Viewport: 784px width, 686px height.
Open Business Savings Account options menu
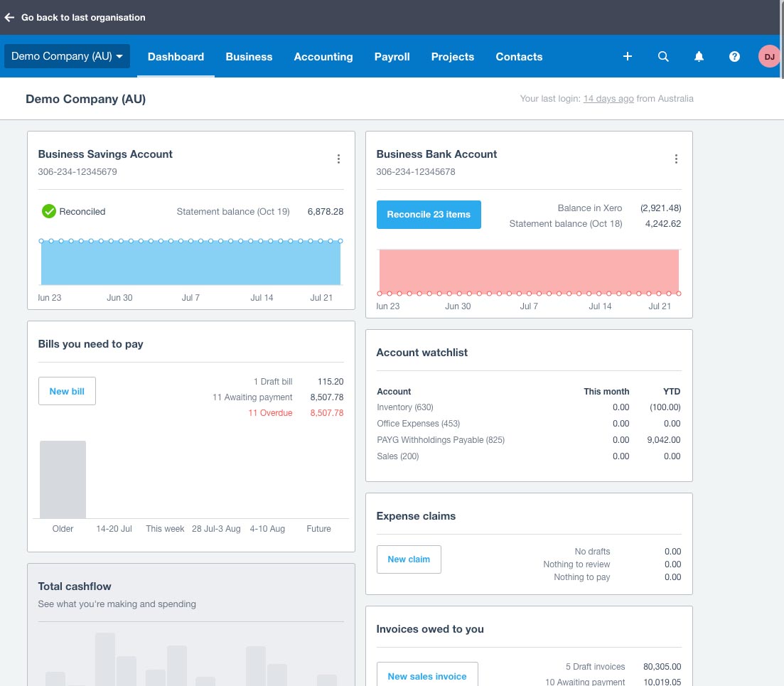[338, 159]
